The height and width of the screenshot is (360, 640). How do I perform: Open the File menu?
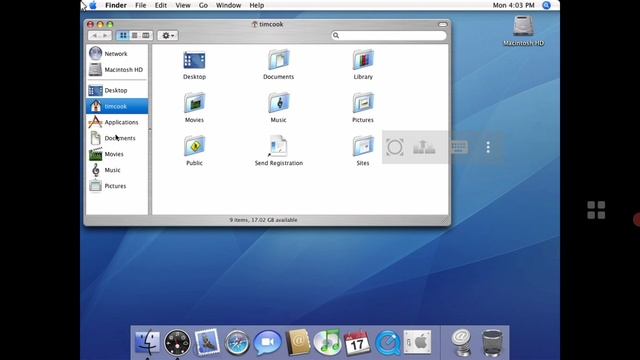pos(140,5)
